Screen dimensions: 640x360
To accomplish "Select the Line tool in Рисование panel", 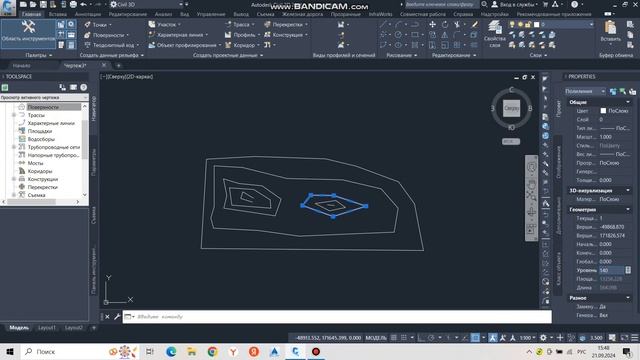I will point(383,24).
